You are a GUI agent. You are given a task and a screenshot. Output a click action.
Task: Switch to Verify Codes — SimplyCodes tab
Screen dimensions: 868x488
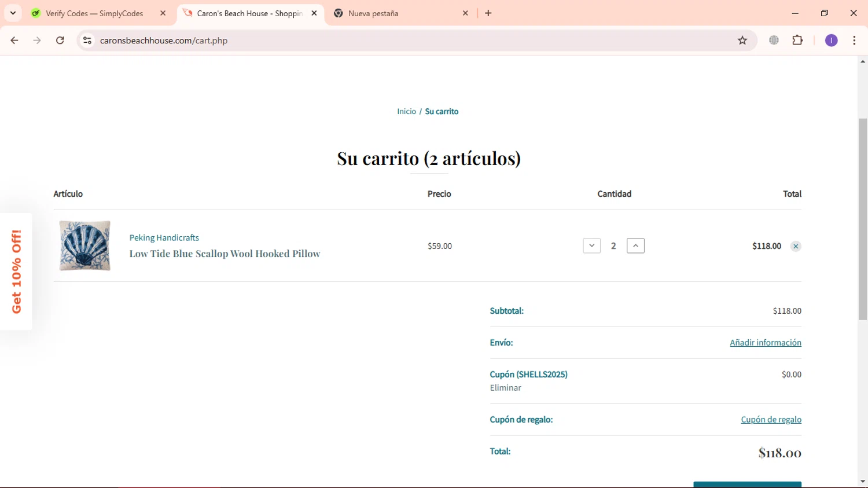tap(95, 13)
